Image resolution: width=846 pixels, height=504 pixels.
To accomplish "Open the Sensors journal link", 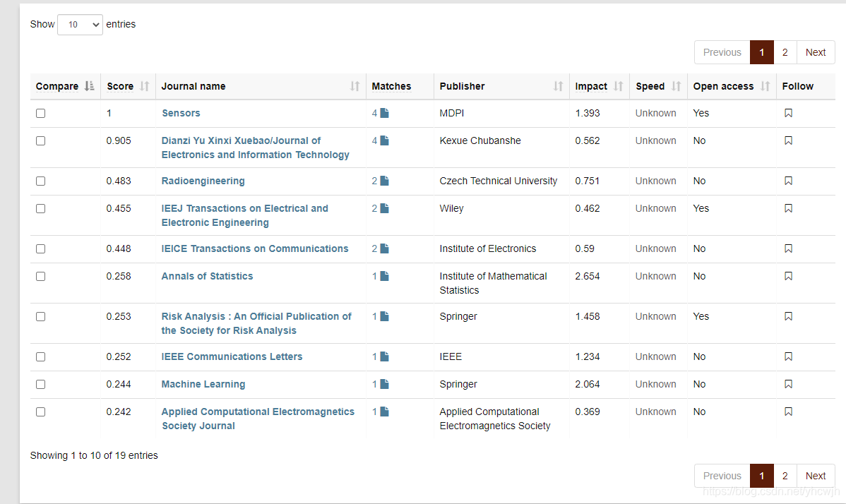I will [181, 113].
